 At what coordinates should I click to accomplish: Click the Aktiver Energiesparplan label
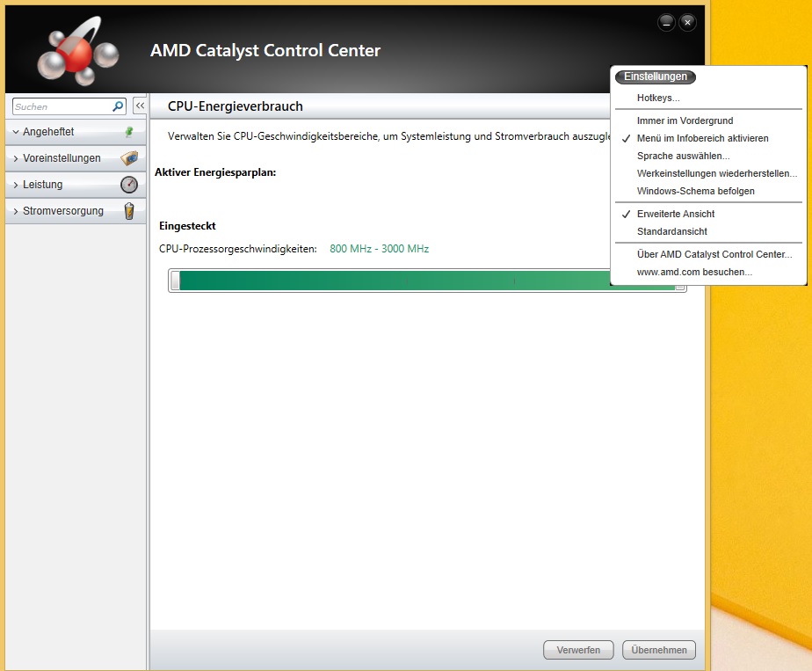pyautogui.click(x=215, y=172)
